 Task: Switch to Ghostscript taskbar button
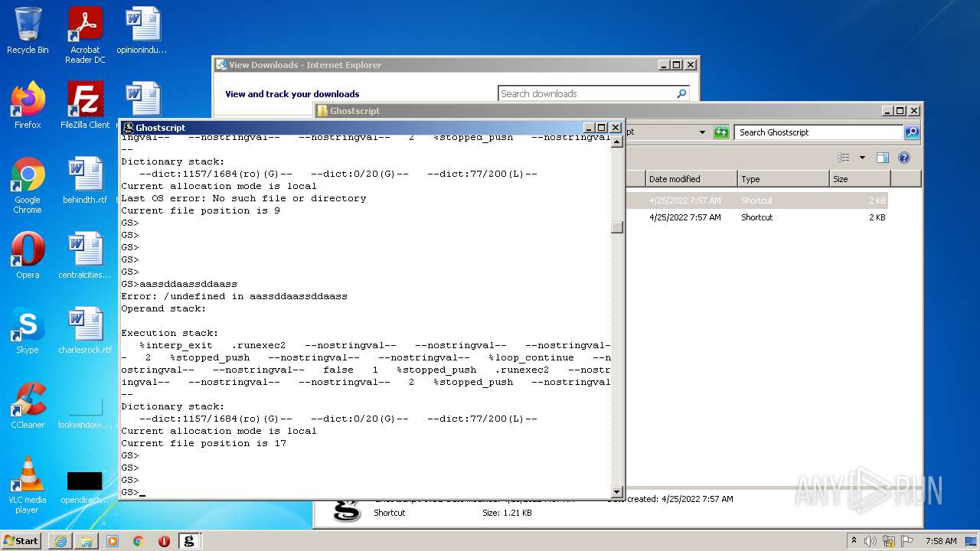click(189, 541)
